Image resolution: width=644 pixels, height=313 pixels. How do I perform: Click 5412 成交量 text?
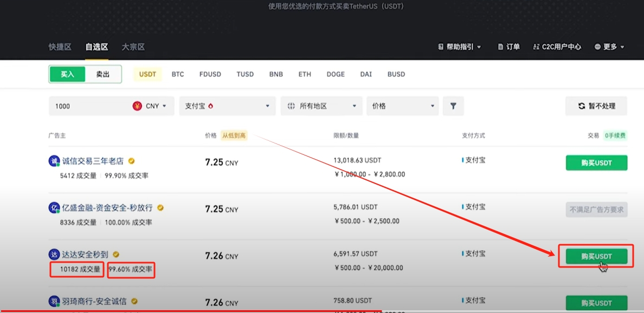(x=78, y=175)
